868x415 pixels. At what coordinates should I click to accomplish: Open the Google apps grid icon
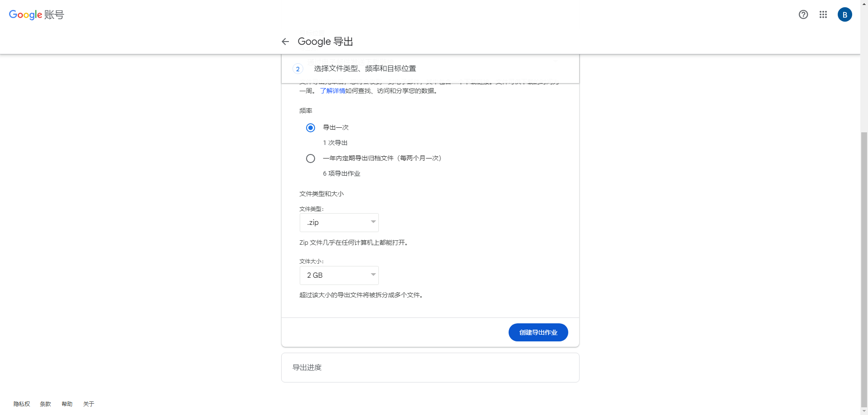pos(823,14)
